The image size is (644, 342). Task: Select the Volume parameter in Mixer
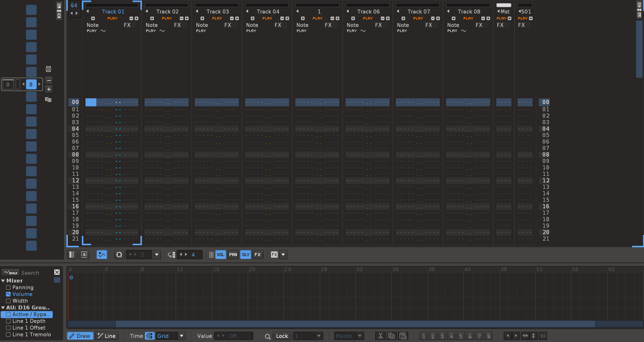point(22,294)
